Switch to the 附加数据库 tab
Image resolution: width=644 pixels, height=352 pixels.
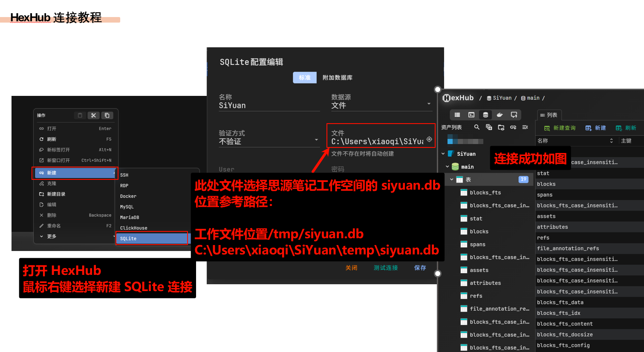click(x=338, y=78)
